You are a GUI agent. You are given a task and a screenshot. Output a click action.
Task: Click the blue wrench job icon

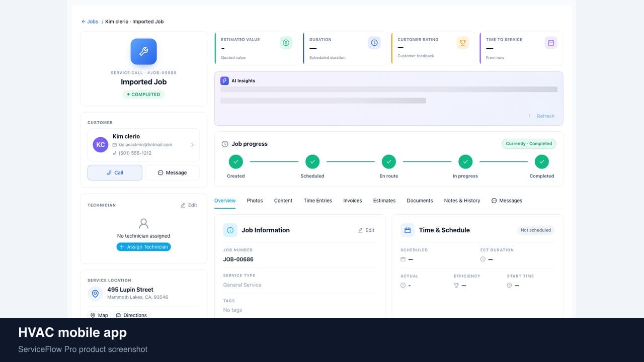pyautogui.click(x=143, y=51)
